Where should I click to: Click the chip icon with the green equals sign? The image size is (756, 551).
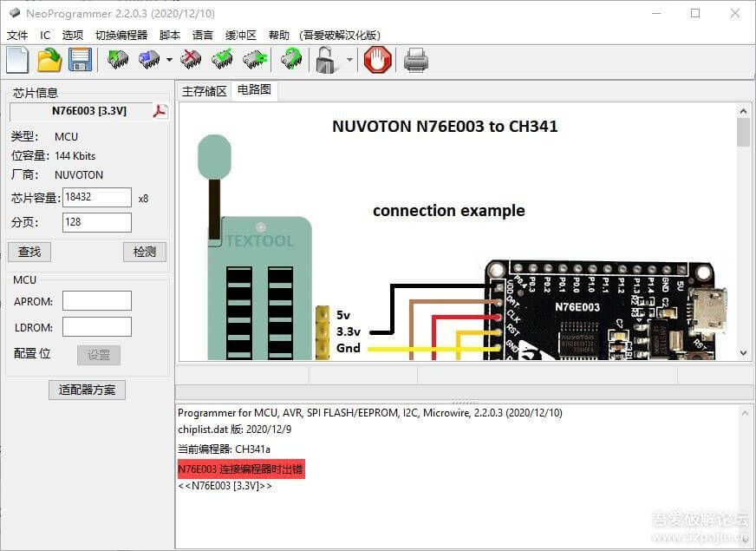[x=255, y=60]
